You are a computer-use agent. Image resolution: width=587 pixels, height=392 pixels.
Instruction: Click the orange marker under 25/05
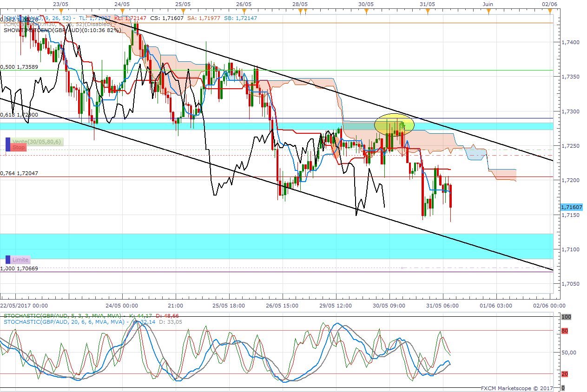(x=183, y=11)
